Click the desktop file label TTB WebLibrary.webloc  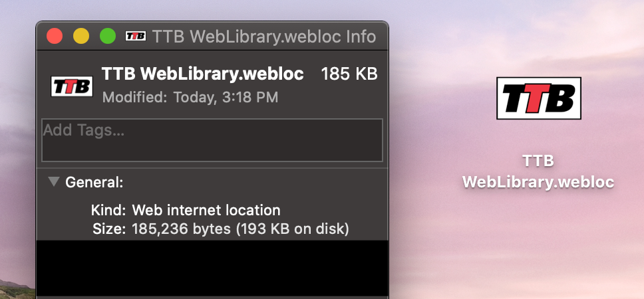pos(538,171)
